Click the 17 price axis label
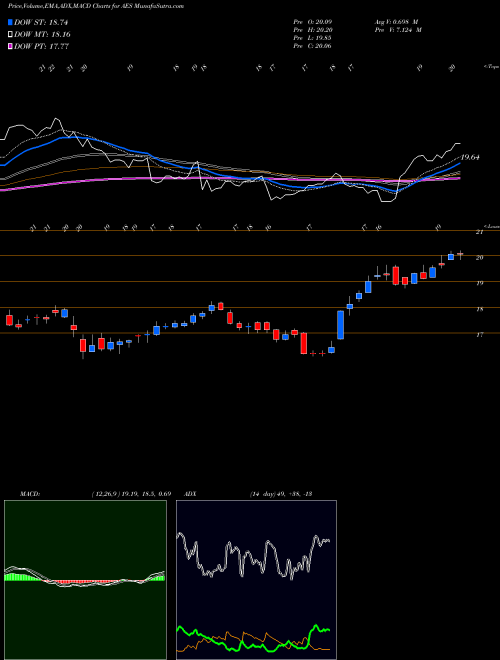The image size is (500, 660). [x=479, y=335]
